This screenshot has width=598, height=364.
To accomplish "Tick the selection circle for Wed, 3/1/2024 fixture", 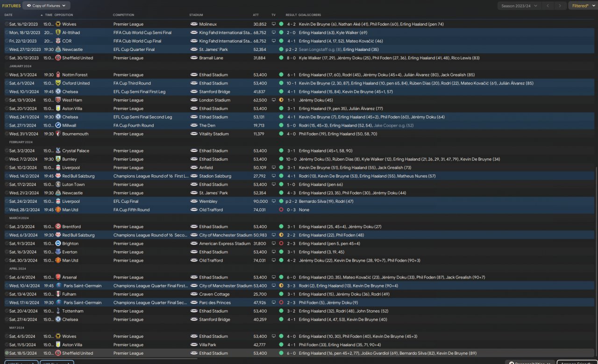I will [x=7, y=75].
